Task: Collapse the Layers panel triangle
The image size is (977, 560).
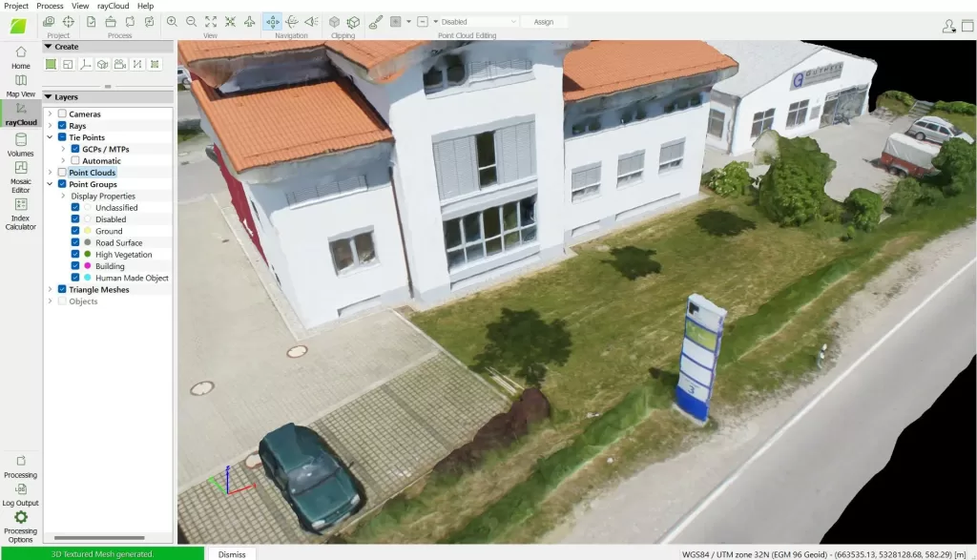Action: point(48,97)
